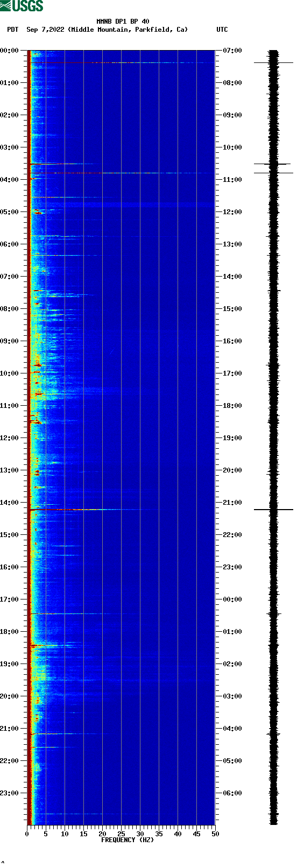Click the 'UTC' header label
This screenshot has height=868, width=297.
point(222,30)
